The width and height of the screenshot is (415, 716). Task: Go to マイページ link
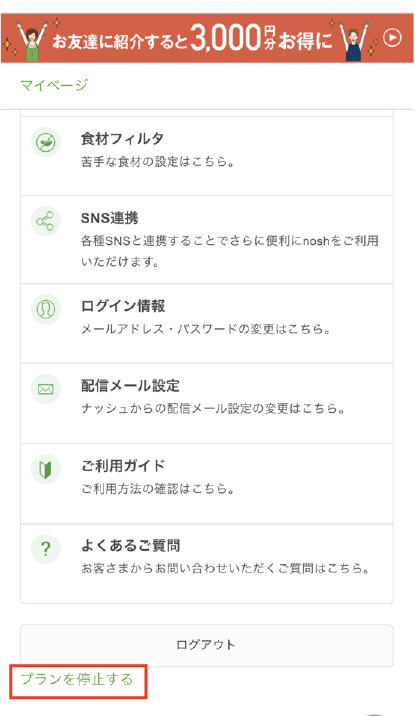pos(54,85)
